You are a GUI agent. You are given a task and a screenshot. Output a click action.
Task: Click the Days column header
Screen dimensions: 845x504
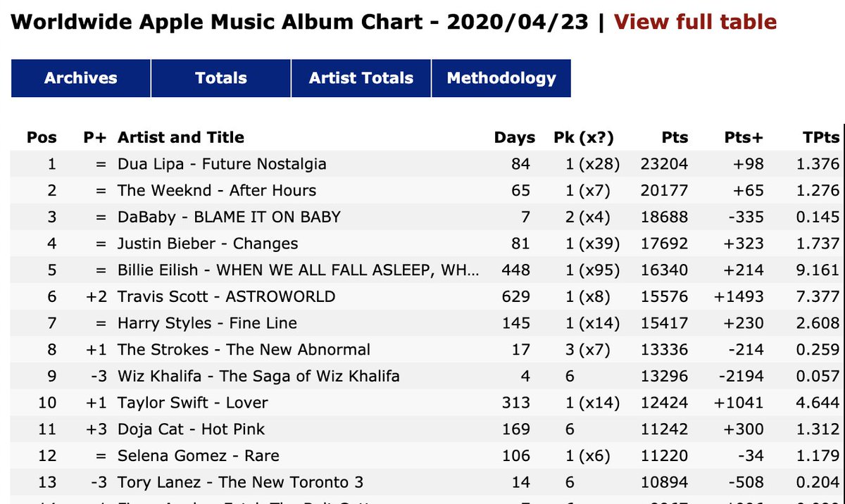point(515,137)
